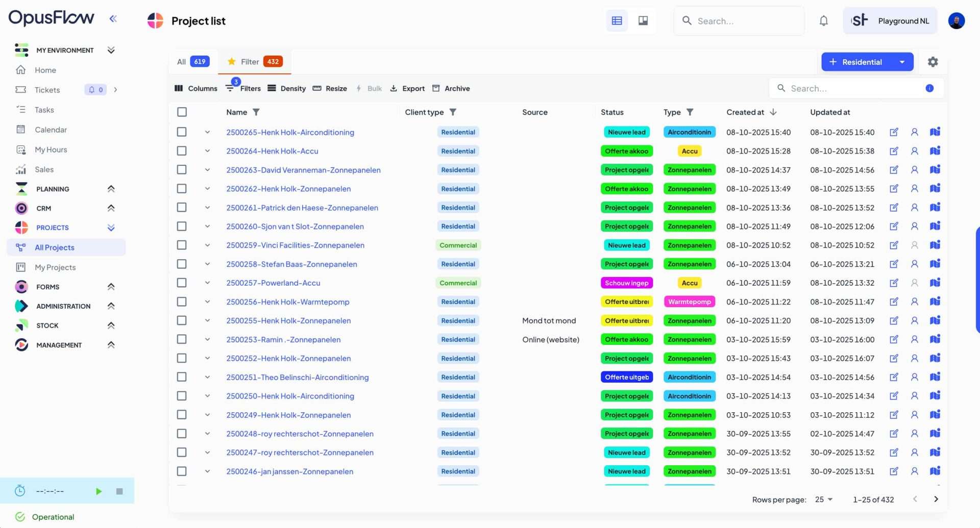
Task: Open Sales in sidebar
Action: (44, 169)
